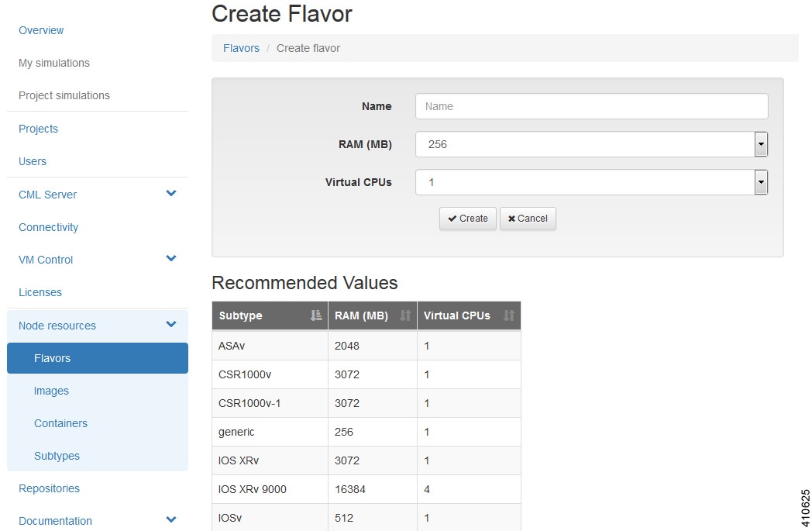Click the Create button
This screenshot has height=531, width=812.
[468, 219]
